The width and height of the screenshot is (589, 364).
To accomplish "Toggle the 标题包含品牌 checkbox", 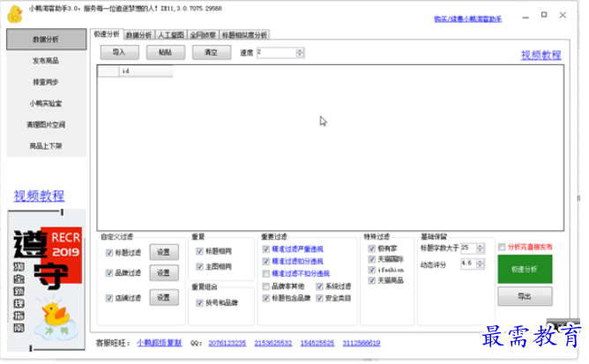I will [266, 298].
